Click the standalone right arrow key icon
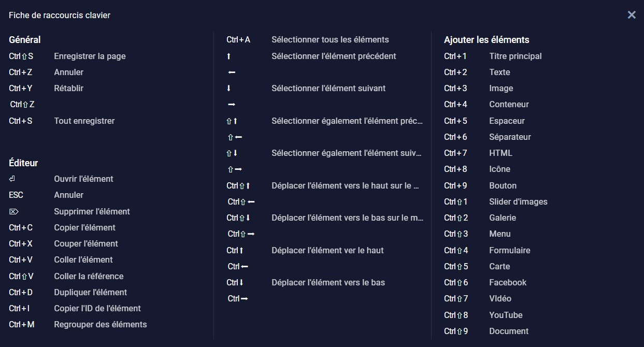The height and width of the screenshot is (347, 644). pyautogui.click(x=232, y=105)
